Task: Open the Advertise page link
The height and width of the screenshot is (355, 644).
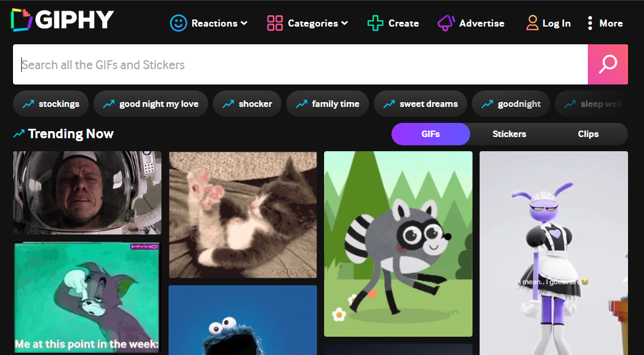Action: click(x=482, y=24)
